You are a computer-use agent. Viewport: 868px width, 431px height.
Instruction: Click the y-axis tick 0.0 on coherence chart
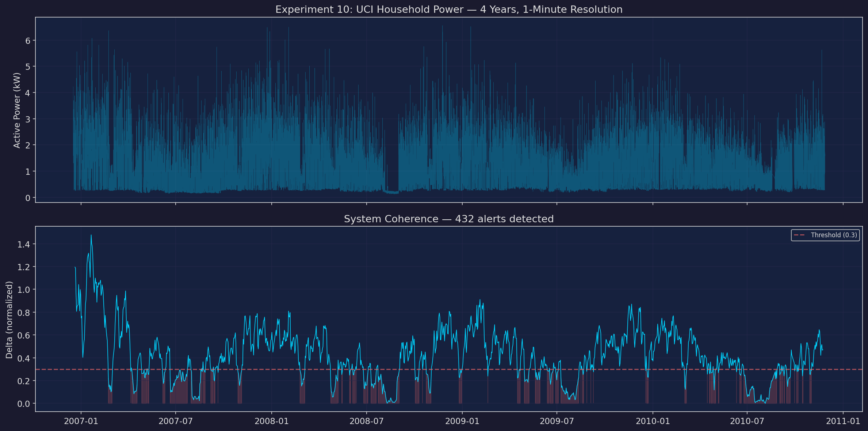click(24, 404)
